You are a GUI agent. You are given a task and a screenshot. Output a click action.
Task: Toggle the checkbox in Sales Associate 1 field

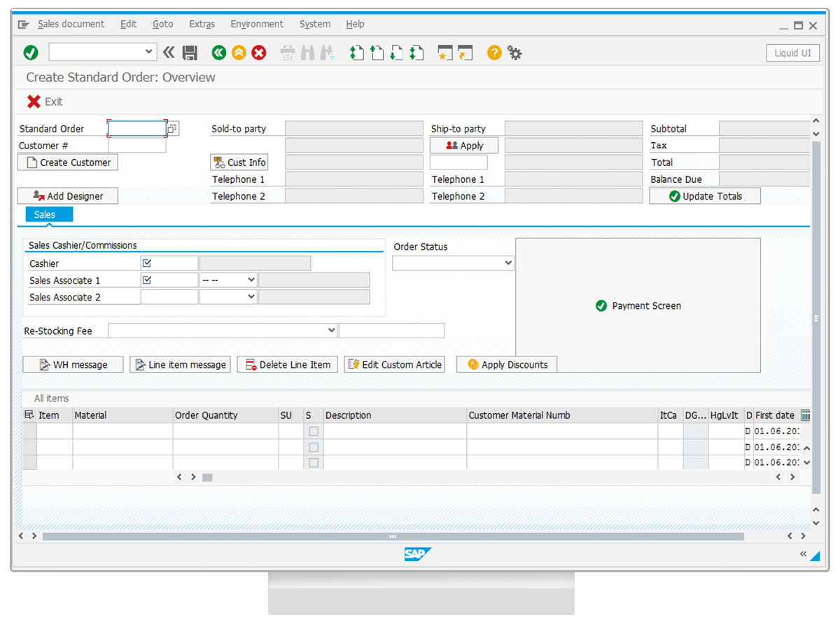147,280
